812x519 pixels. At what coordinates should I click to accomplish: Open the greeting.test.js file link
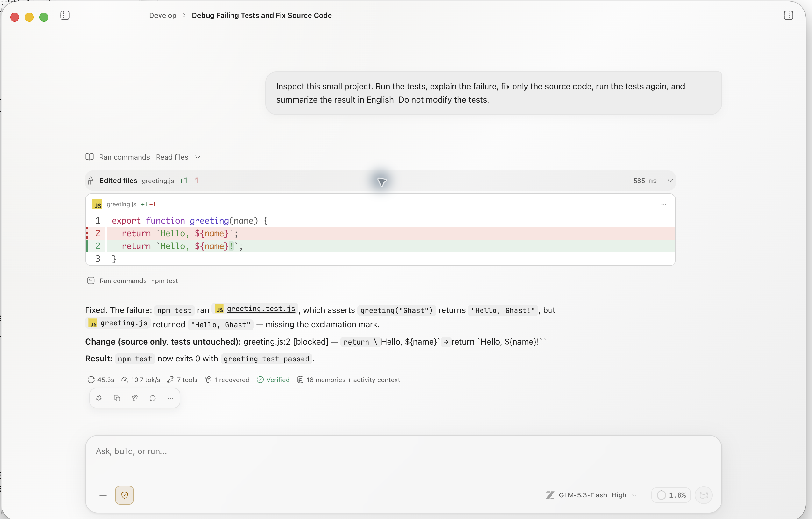pyautogui.click(x=256, y=309)
